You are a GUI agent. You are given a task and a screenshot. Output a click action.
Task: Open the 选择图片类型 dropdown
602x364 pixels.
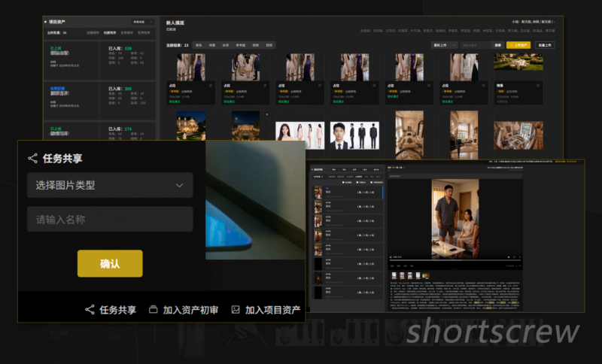point(110,185)
